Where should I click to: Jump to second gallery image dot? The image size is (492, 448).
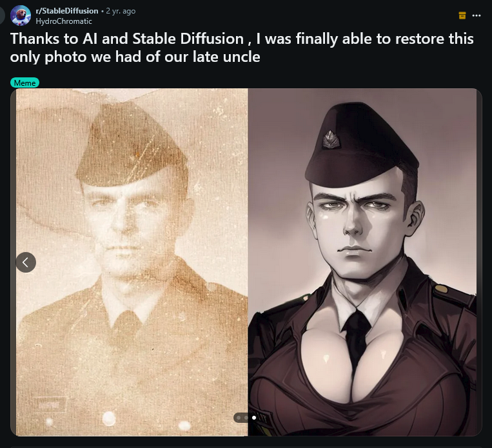tap(246, 418)
